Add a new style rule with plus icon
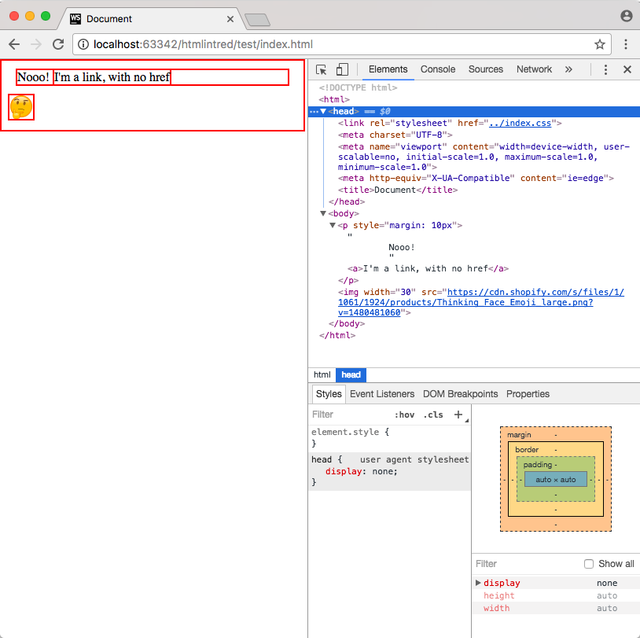Screen dimensions: 640x638 (x=458, y=415)
